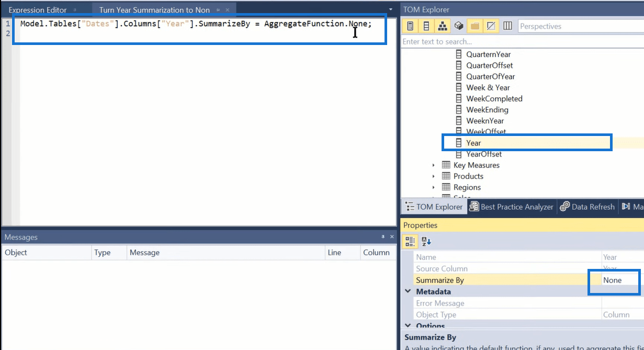
Task: Click the column icon beside WeekCompleted
Action: coord(459,98)
